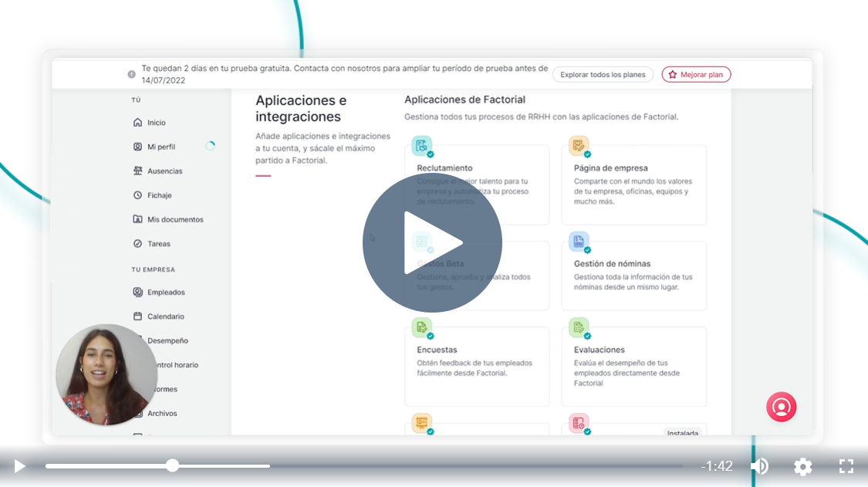Start playback with the bottom-bar play icon

(20, 466)
